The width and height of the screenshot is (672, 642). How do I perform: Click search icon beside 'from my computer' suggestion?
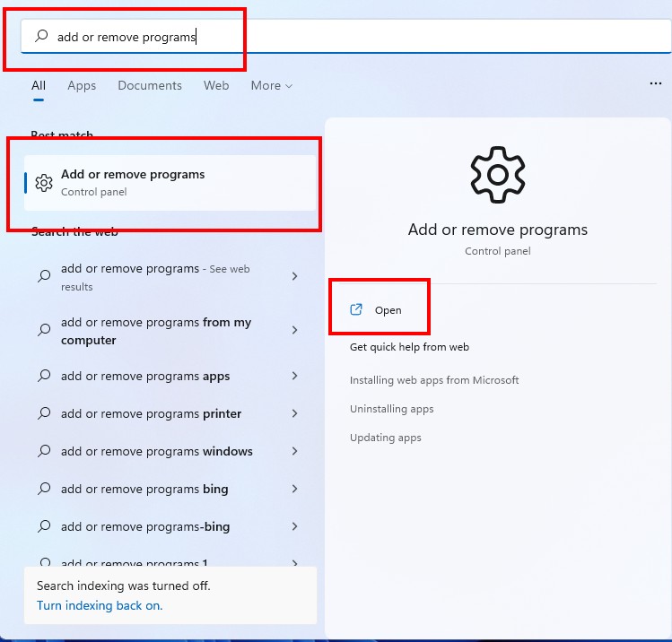44,330
